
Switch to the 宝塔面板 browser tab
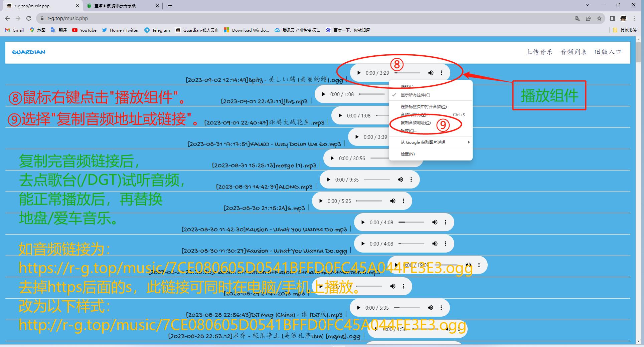point(115,6)
